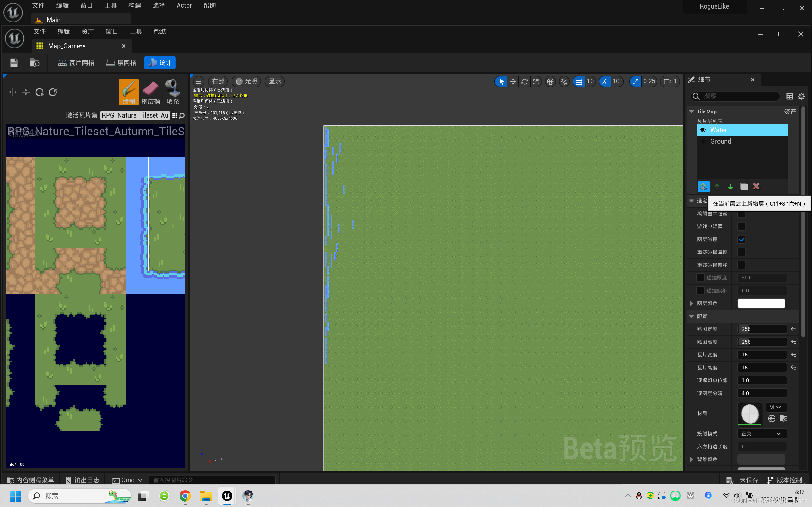
Task: Expand the 图层颜色 property
Action: point(691,304)
